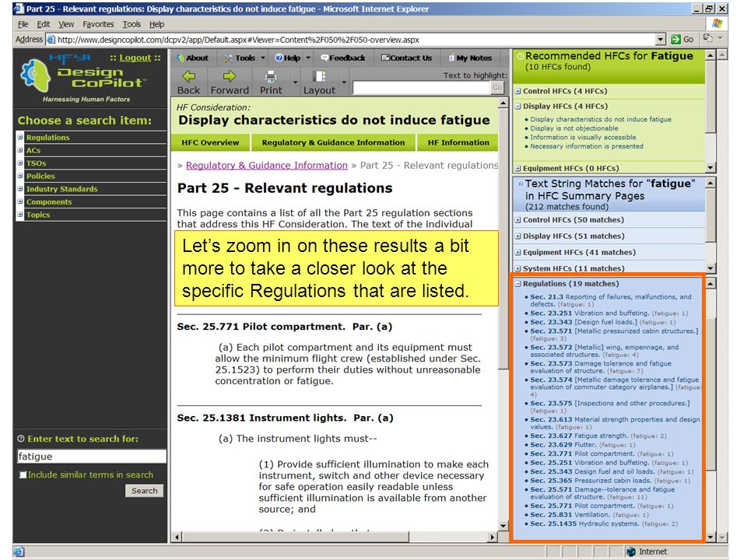Switch to Regulatory & Guidance Information tab
Screen dimensions: 747x560
[x=333, y=142]
